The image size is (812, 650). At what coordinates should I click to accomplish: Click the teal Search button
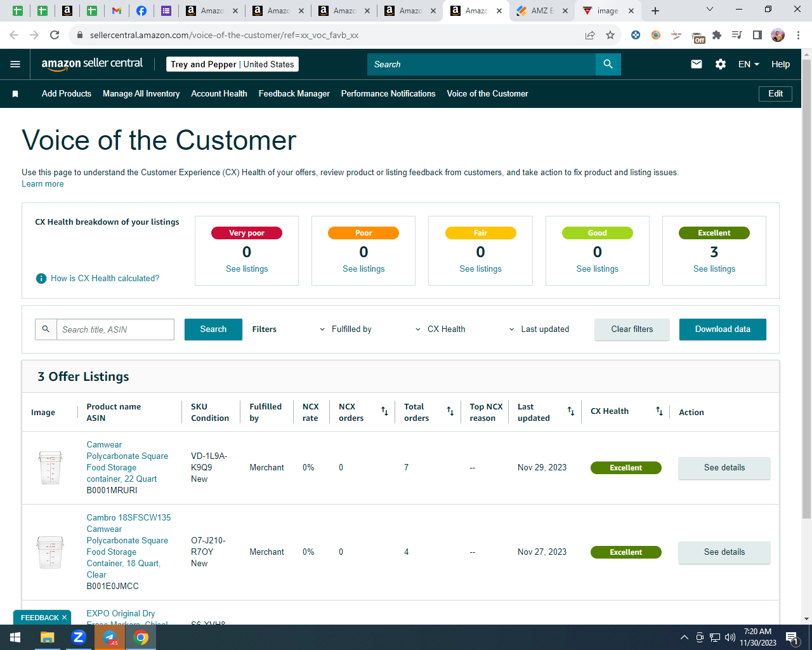[x=213, y=329]
